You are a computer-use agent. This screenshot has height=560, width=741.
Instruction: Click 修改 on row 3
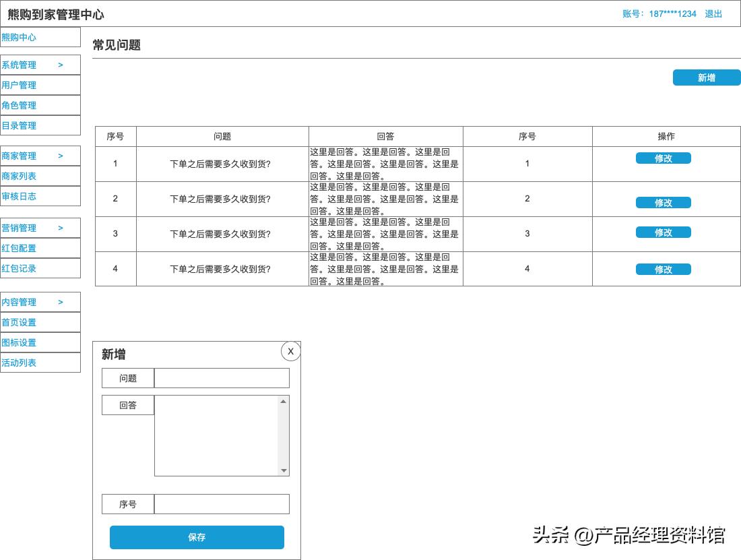coord(663,232)
